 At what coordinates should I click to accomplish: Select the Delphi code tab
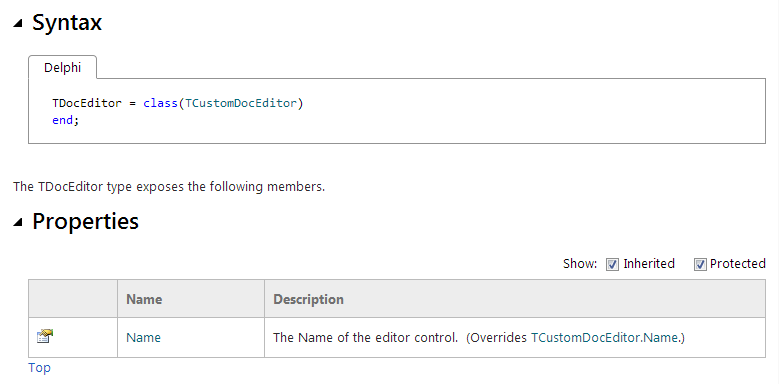63,68
